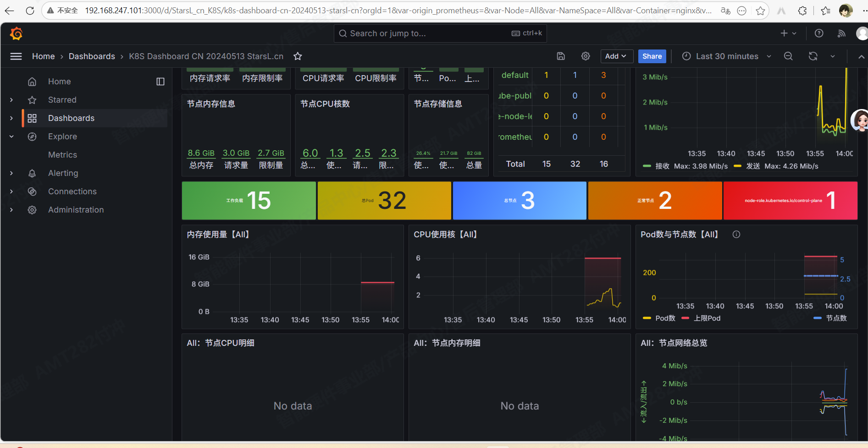Screen dimensions: 868x448
Task: Open the news RSS feed icon
Action: [841, 33]
